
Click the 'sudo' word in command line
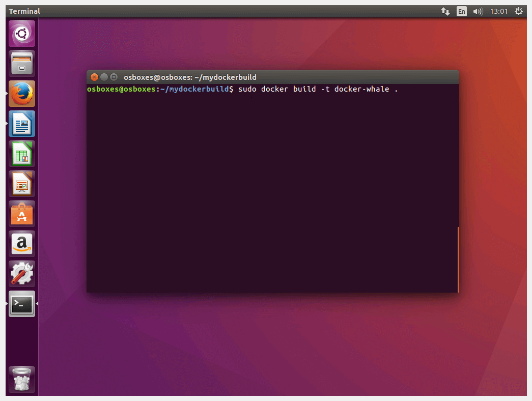pos(247,89)
